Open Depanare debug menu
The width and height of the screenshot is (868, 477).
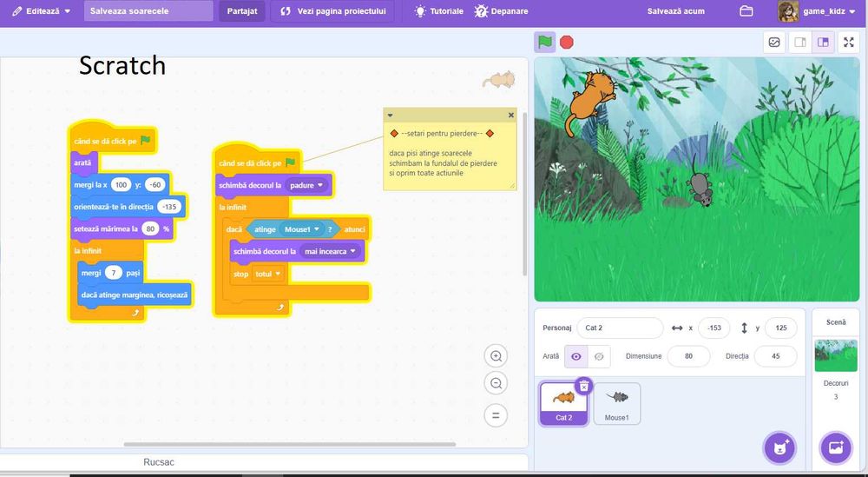click(x=501, y=11)
